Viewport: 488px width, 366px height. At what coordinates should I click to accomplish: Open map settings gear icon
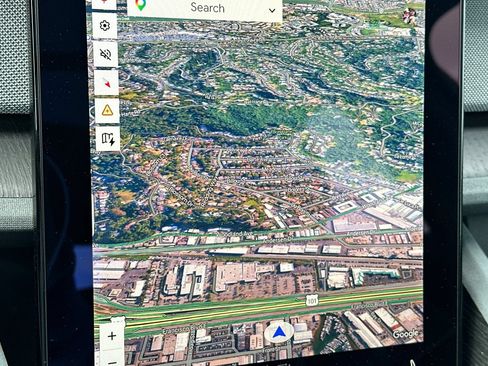tap(105, 25)
